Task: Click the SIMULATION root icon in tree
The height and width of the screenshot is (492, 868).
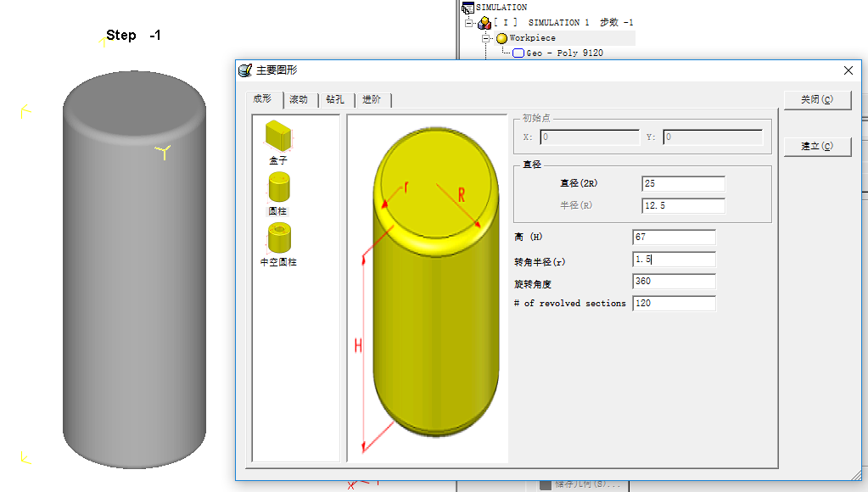Action: pos(468,7)
